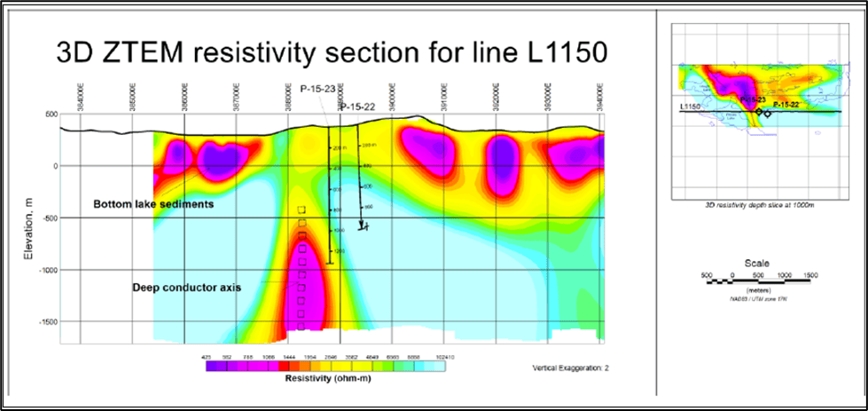The height and width of the screenshot is (411, 868).
Task: Click the "L1150" line label on the inset map
Action: [x=691, y=107]
